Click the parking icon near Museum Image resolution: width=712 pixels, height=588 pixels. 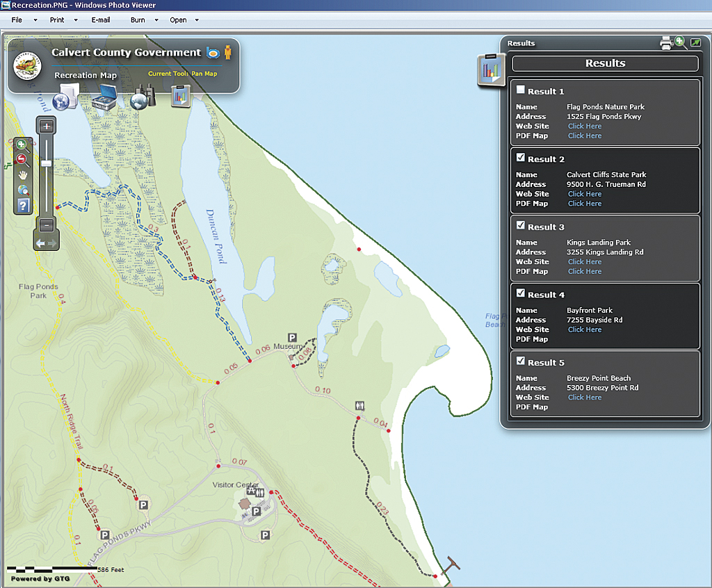tap(293, 337)
